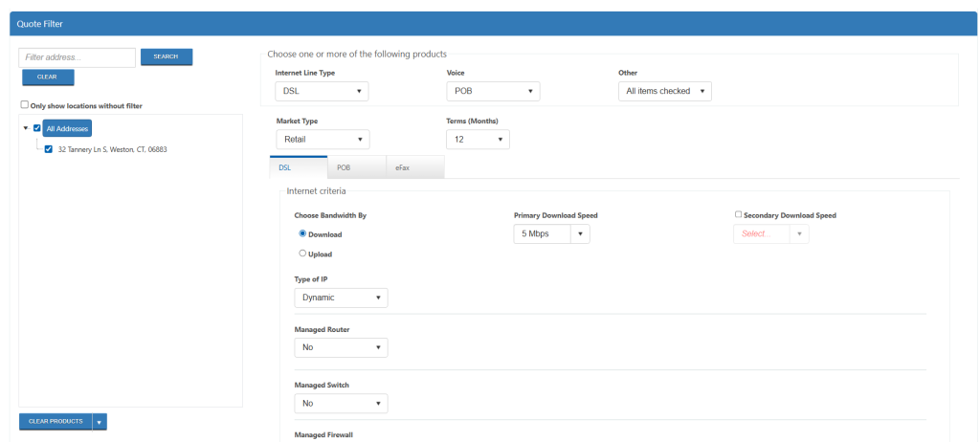Viewport: 980px width, 442px height.
Task: Uncheck 32 Tannery Ln S address checkbox
Action: (49, 149)
